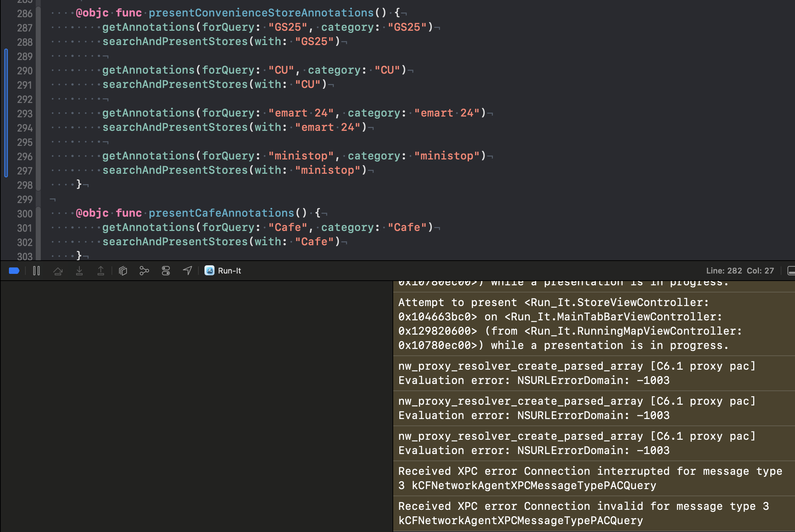Click line number 293 in gutter
This screenshot has width=795, height=532.
[25, 114]
